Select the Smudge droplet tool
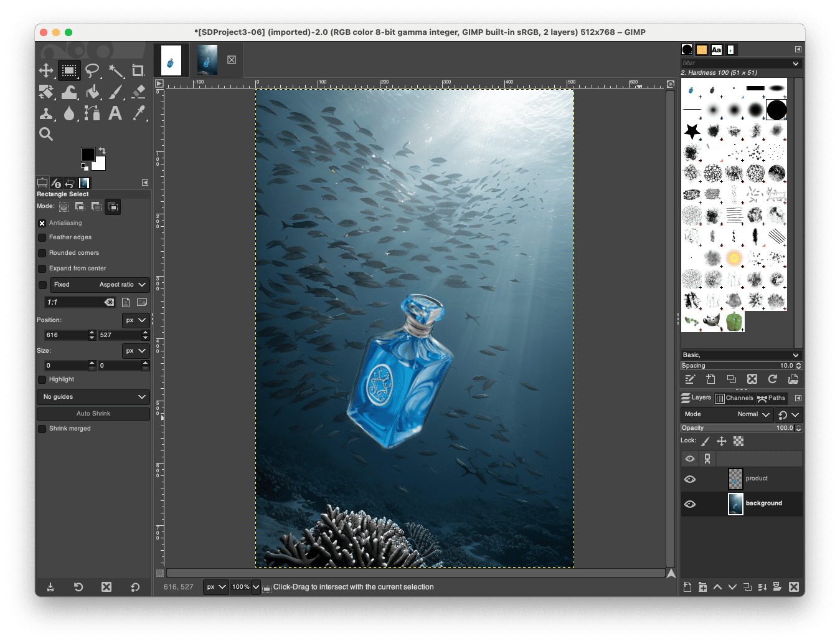This screenshot has width=840, height=643. click(x=69, y=113)
